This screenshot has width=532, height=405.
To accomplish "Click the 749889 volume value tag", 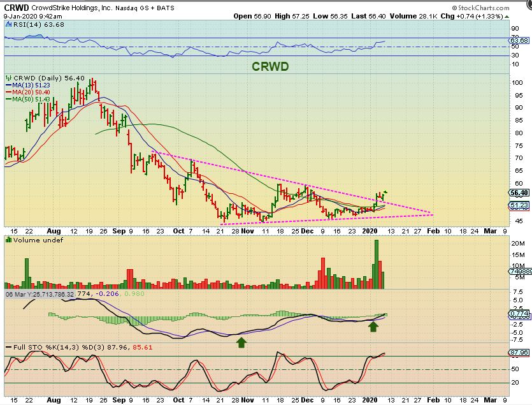I will 521,271.
